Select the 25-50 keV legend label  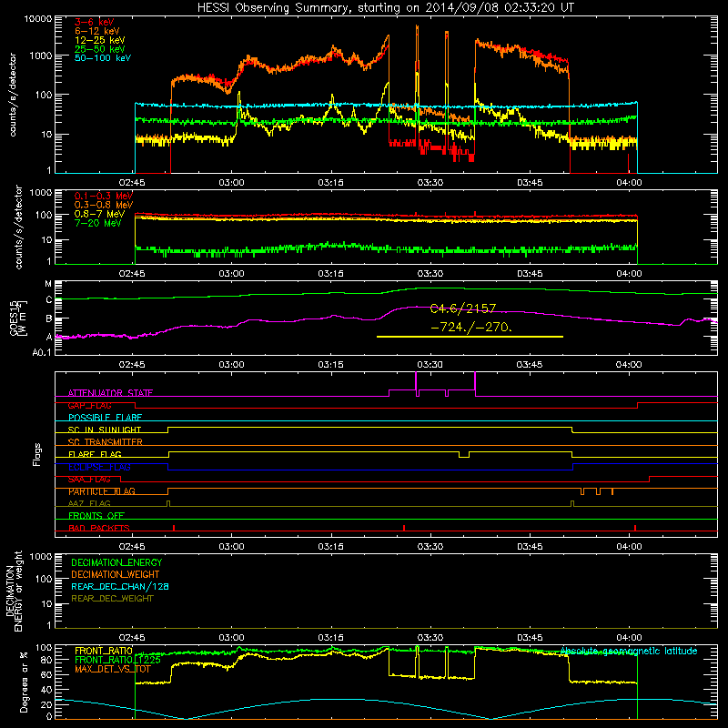pyautogui.click(x=100, y=49)
